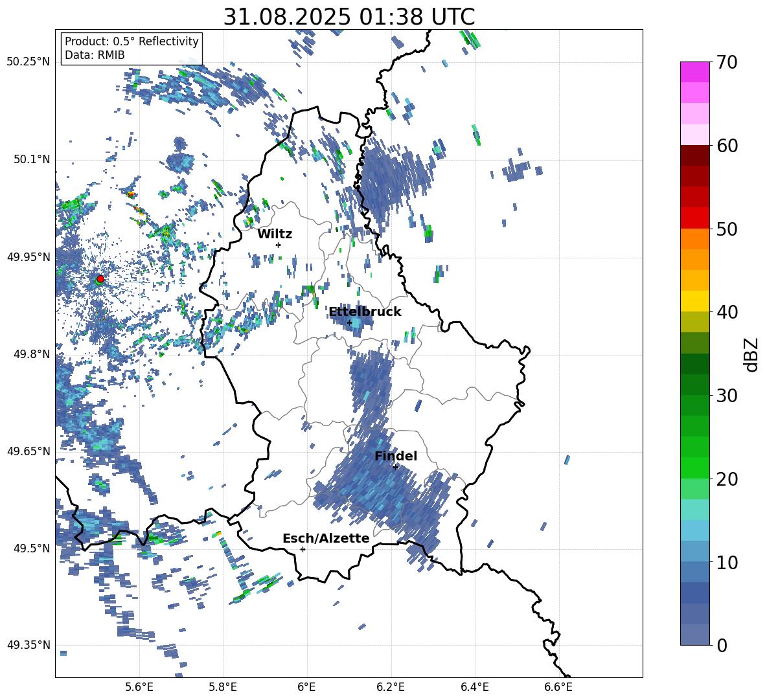Click the Product: 0.5° Reflectivity text
This screenshot has height=700, width=767.
132,41
